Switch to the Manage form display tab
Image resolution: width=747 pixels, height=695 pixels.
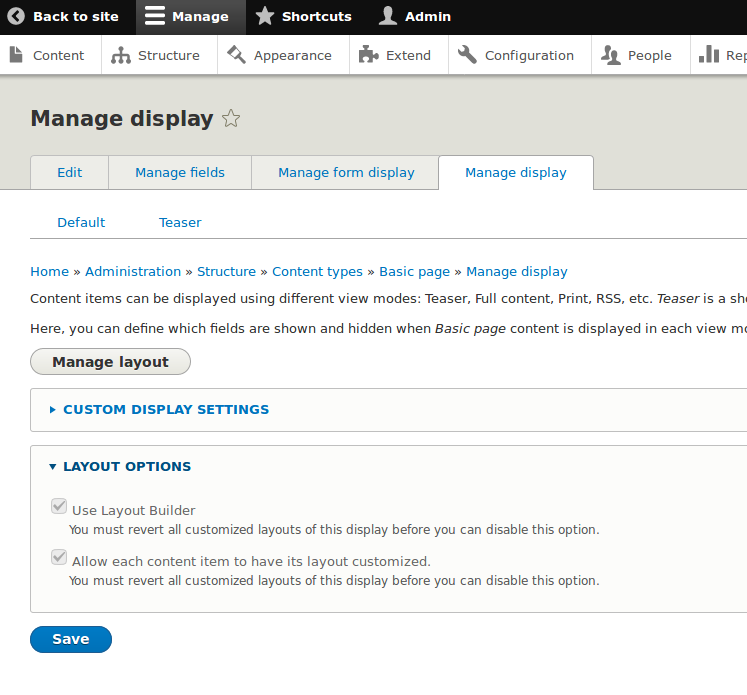tap(346, 173)
